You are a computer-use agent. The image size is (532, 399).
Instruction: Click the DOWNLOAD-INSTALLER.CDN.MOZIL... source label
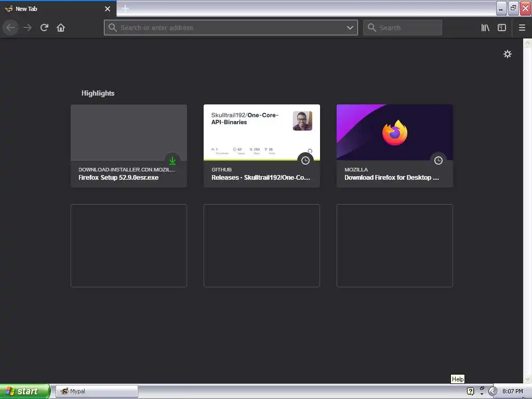(127, 169)
